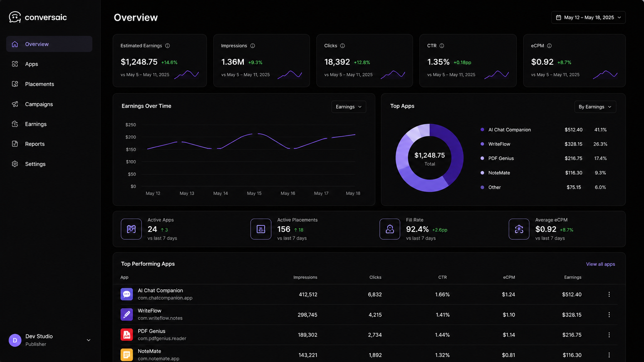Viewport: 644px width, 362px height.
Task: Click the Overview home icon in sidebar
Action: pyautogui.click(x=15, y=44)
